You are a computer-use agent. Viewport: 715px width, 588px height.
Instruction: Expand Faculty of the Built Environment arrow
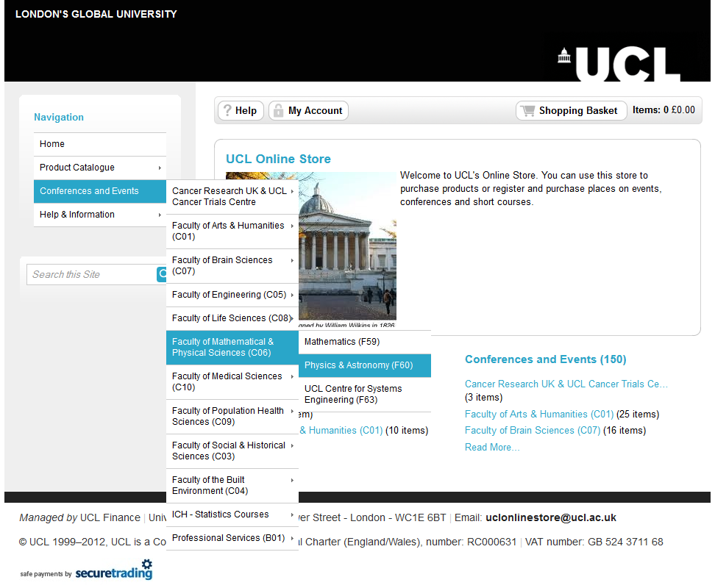292,480
